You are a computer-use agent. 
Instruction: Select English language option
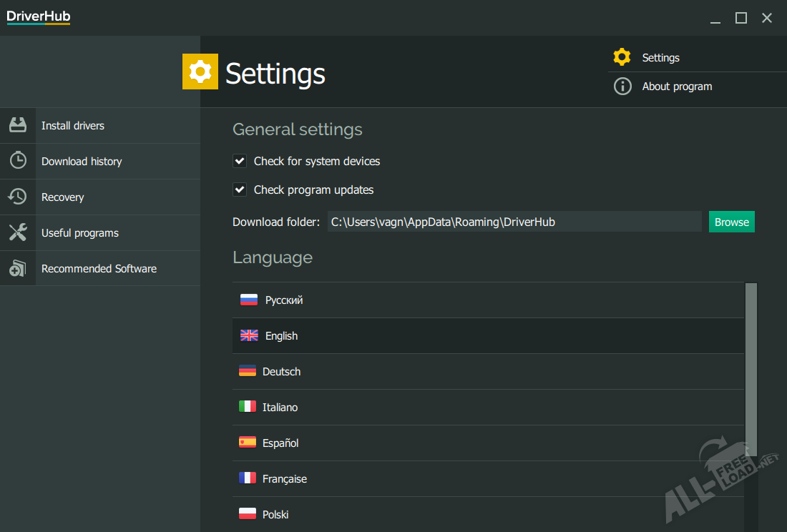point(281,336)
